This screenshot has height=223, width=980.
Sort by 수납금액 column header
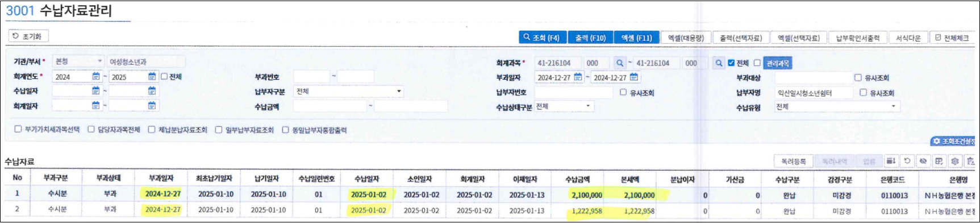(x=577, y=179)
